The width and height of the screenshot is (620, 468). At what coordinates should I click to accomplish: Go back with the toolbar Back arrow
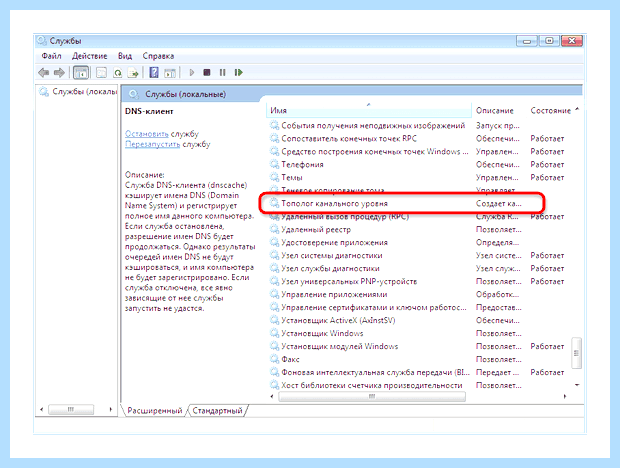(x=43, y=72)
